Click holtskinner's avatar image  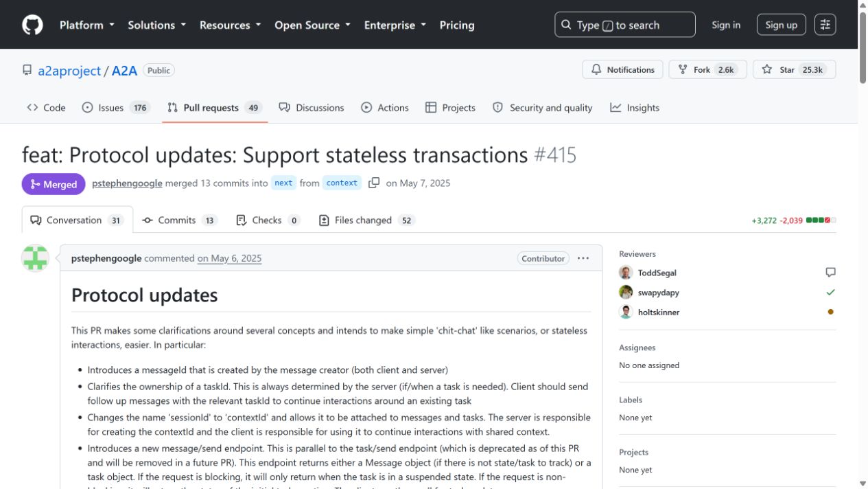[626, 312]
